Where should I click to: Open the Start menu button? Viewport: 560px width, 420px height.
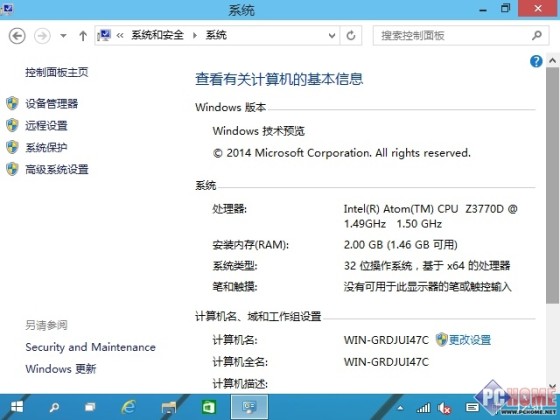click(x=16, y=407)
